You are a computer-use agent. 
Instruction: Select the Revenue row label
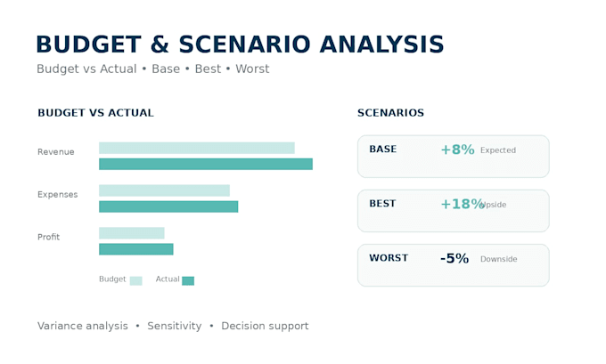(55, 151)
